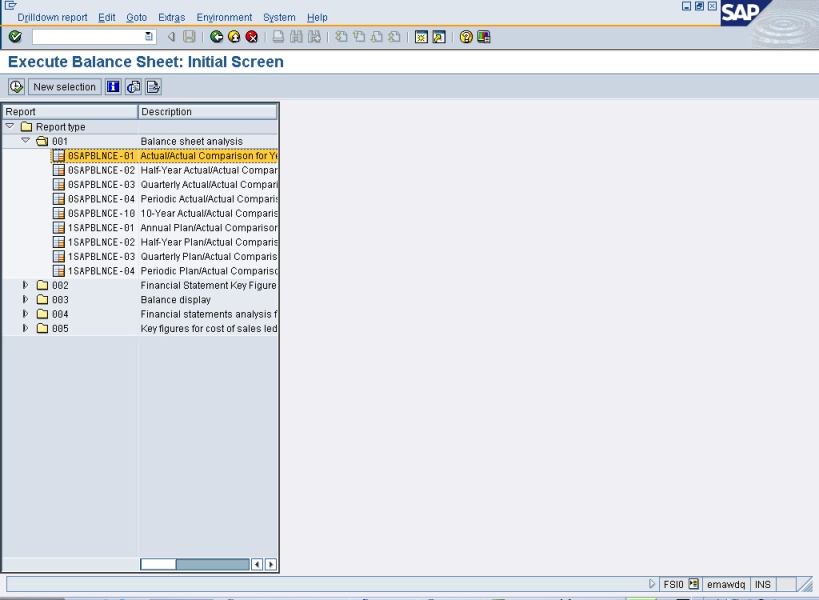Image resolution: width=819 pixels, height=600 pixels.
Task: Select report 0SAPBLNCE-02 Half-Year comparison
Action: 100,170
